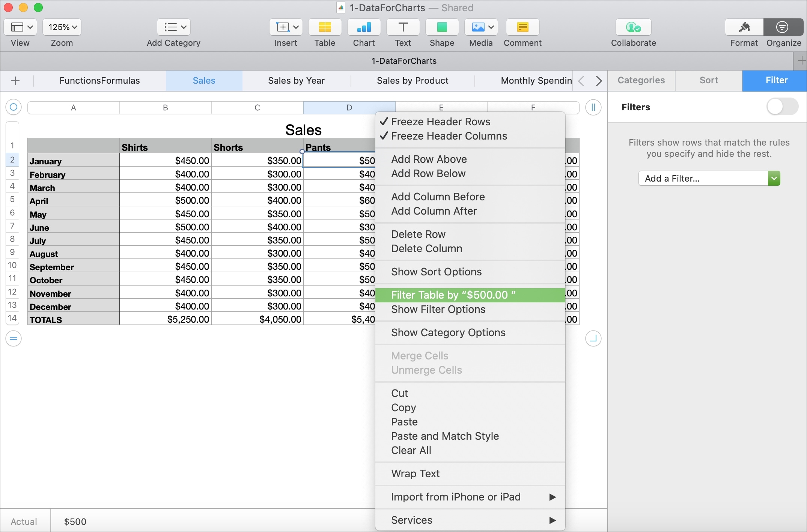The height and width of the screenshot is (532, 807).
Task: Click the add sheet plus icon
Action: click(15, 81)
